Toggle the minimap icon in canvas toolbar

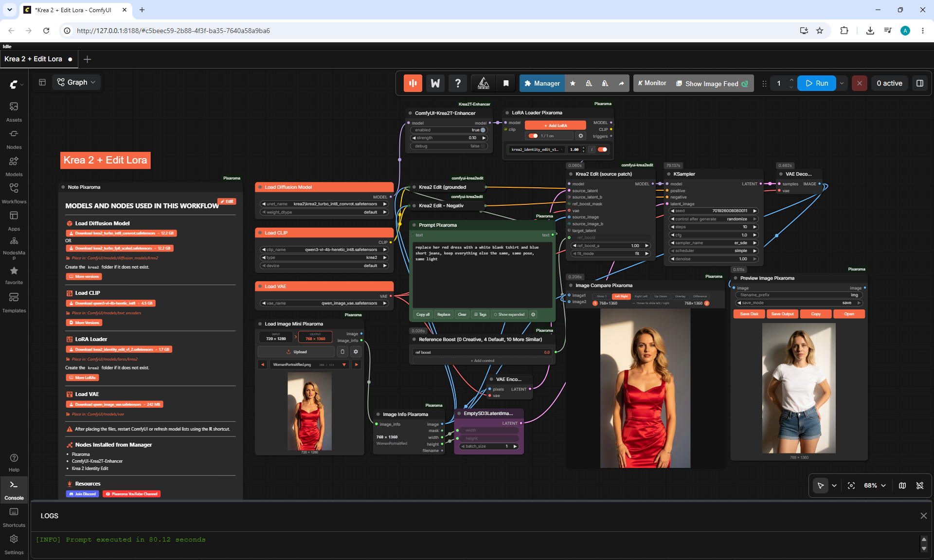902,486
